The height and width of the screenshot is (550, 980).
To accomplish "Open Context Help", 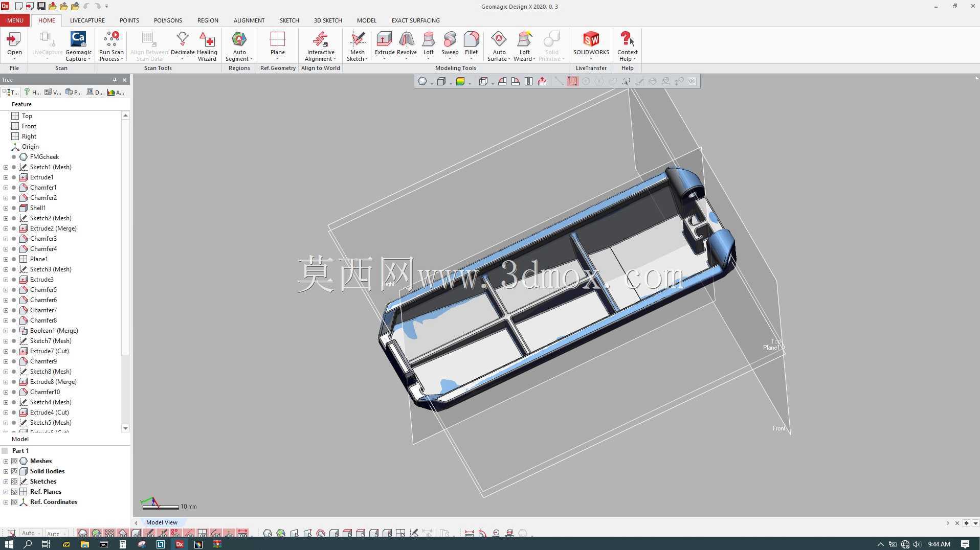I will coord(627,45).
